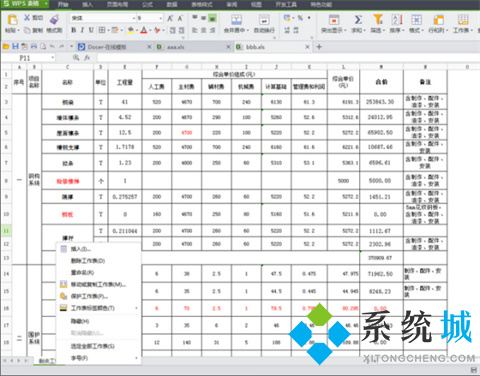Open the font size dropdown showing 9
The image size is (480, 376).
[161, 18]
